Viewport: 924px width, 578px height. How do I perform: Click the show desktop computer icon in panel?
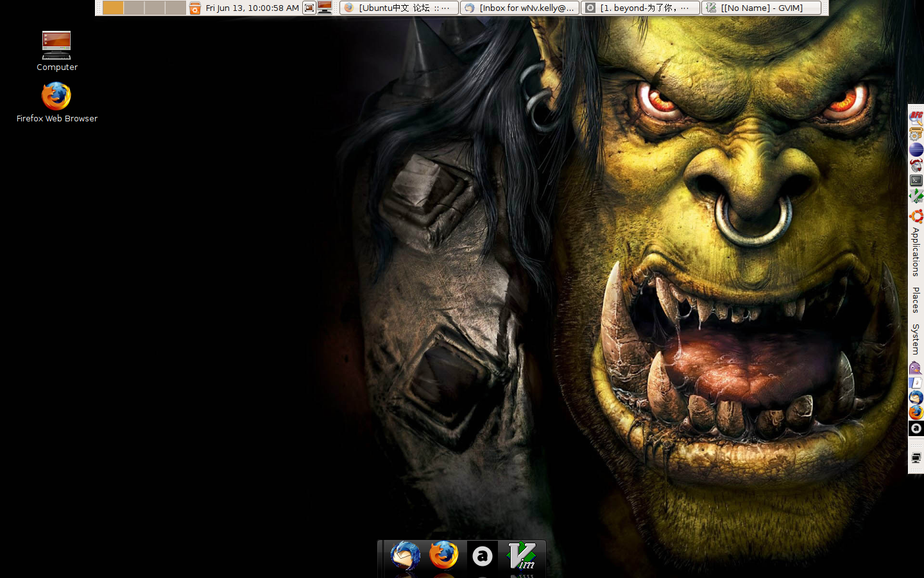(325, 8)
